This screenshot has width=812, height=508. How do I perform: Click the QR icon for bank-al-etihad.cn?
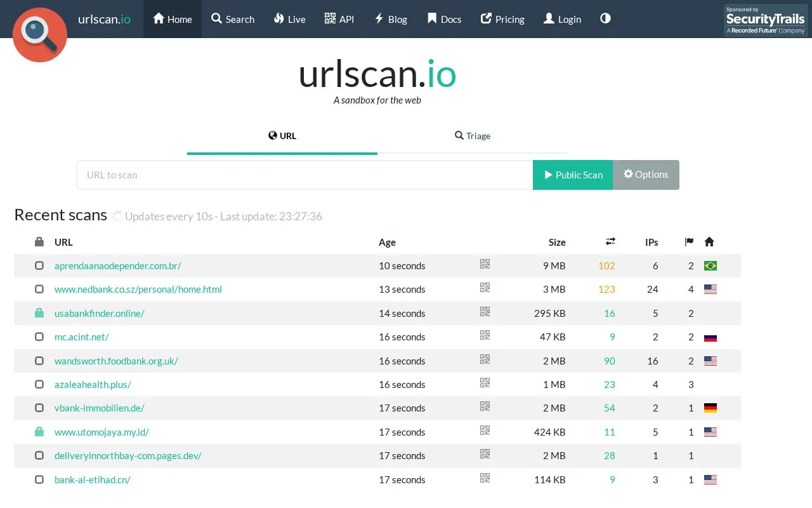click(x=485, y=479)
